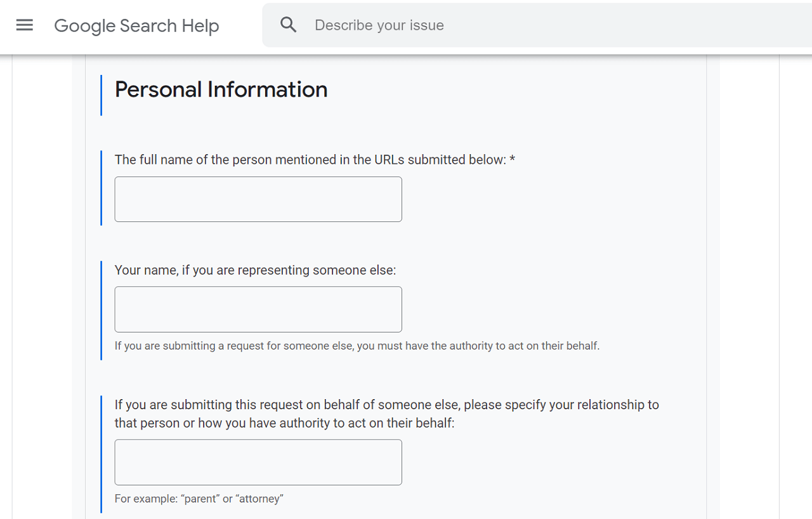Click the For example hint text
This screenshot has height=519, width=812.
[x=199, y=499]
